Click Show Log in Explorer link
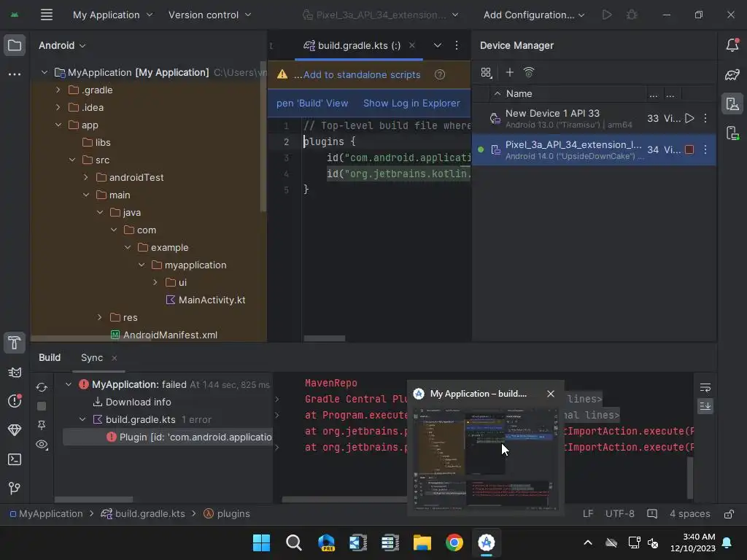This screenshot has width=747, height=560. tap(411, 104)
